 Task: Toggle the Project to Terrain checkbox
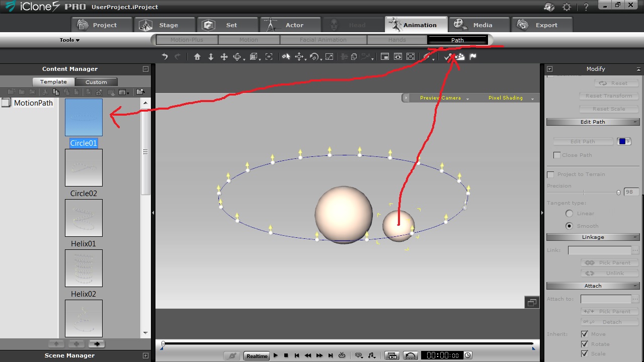pos(550,174)
